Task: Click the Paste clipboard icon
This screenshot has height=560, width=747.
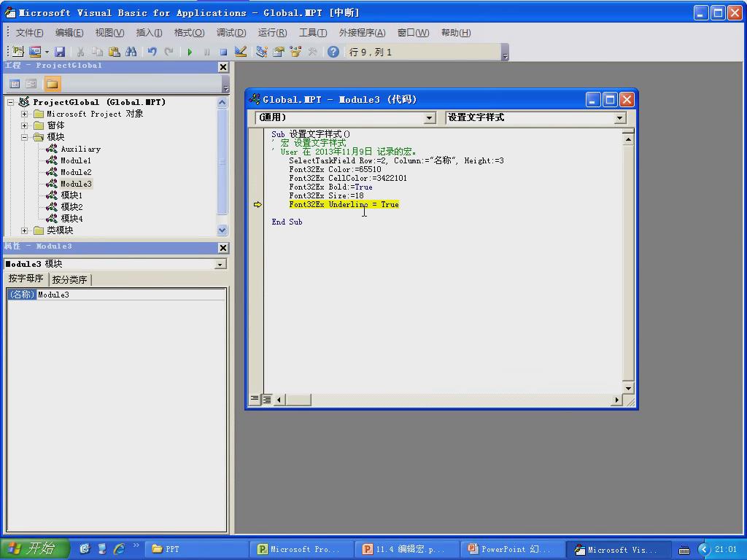Action: point(115,52)
